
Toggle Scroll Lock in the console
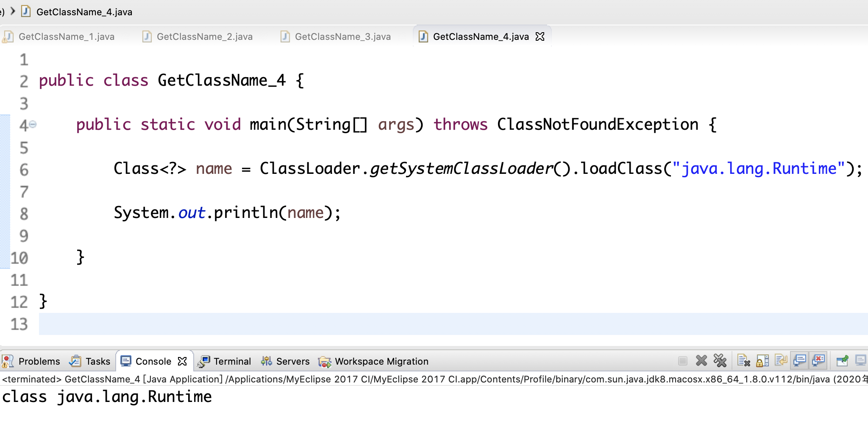click(x=762, y=361)
